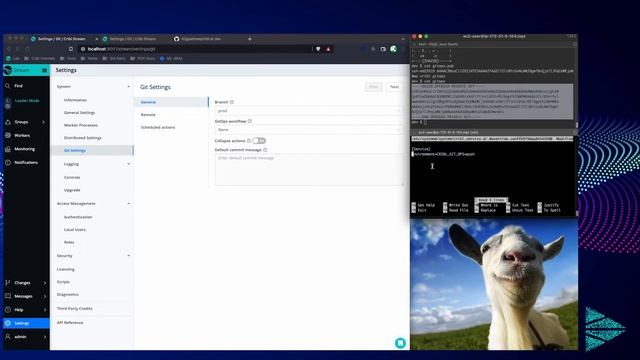Open the GitOps workflow dropdown
The width and height of the screenshot is (640, 360).
[309, 130]
